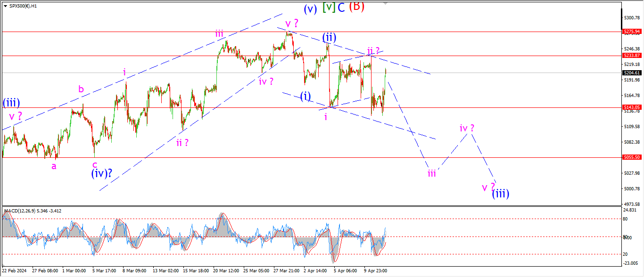Select the red 5055.50 price tag

[x=632, y=157]
